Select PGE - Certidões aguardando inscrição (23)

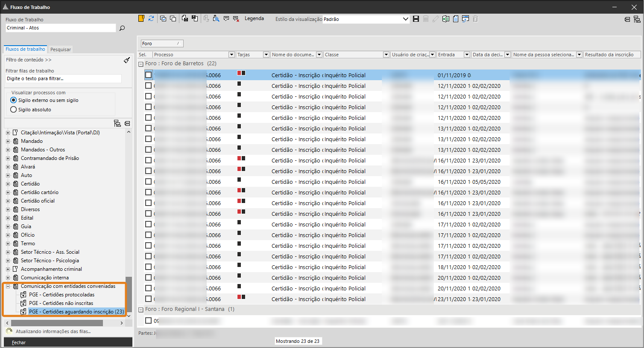[x=76, y=312]
